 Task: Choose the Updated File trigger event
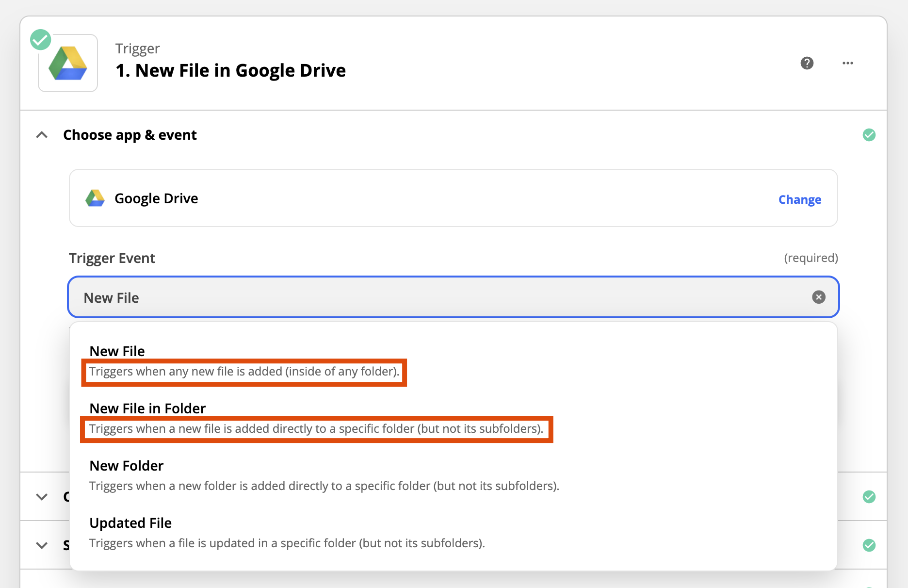point(454,532)
